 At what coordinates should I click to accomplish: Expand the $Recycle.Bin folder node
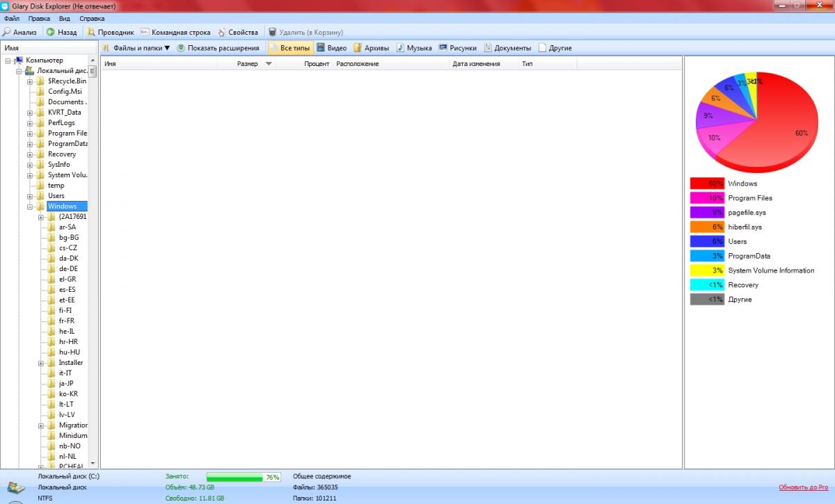pos(30,81)
